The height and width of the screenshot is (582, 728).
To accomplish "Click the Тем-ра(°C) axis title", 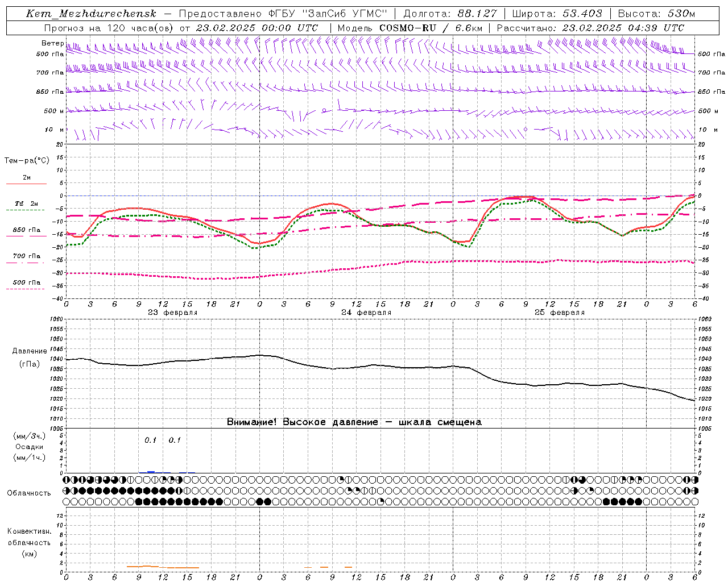I will 27,161.
